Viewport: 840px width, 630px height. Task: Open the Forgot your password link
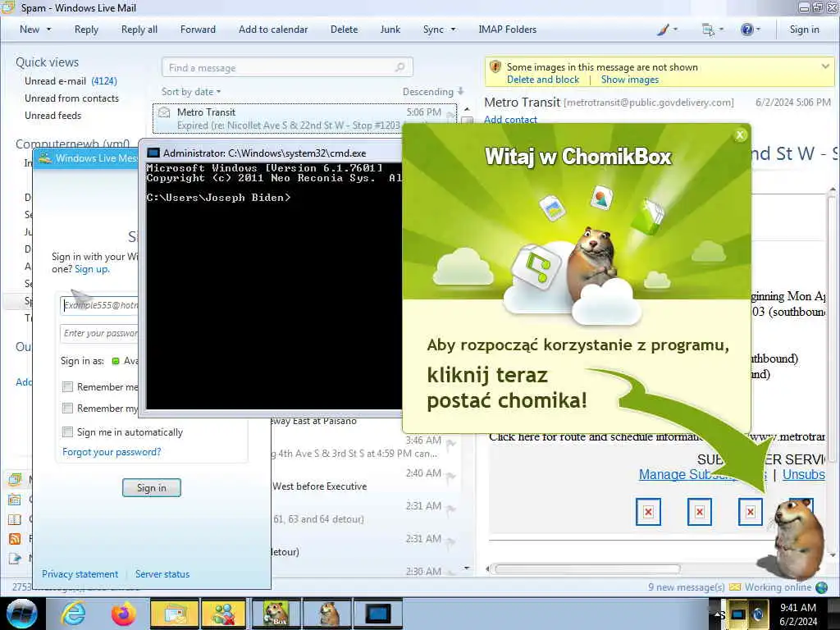pyautogui.click(x=112, y=452)
